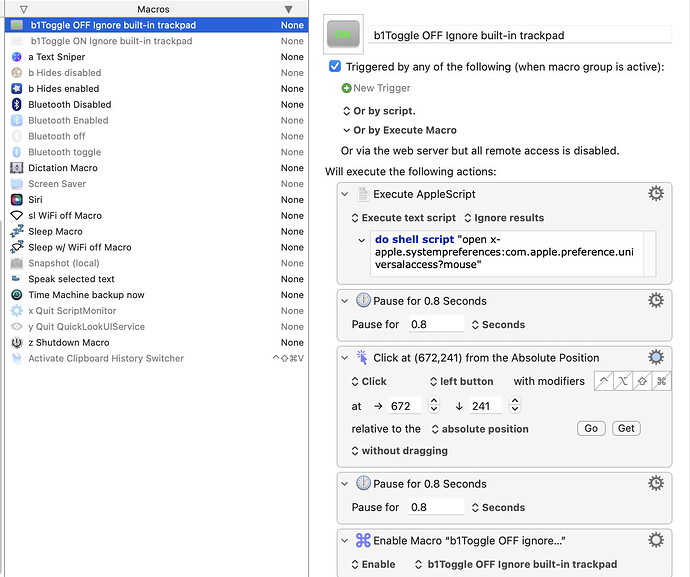The height and width of the screenshot is (577, 690).
Task: Open the absolute position popup
Action: [x=480, y=429]
